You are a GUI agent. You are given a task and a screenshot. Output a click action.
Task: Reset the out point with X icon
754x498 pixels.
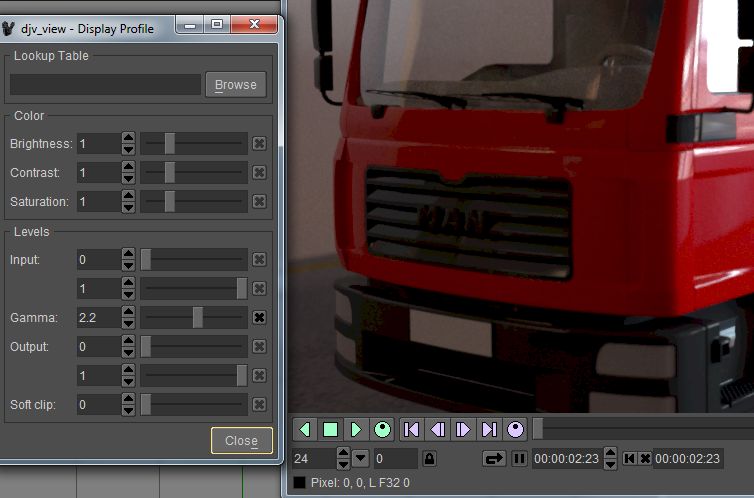pos(645,458)
